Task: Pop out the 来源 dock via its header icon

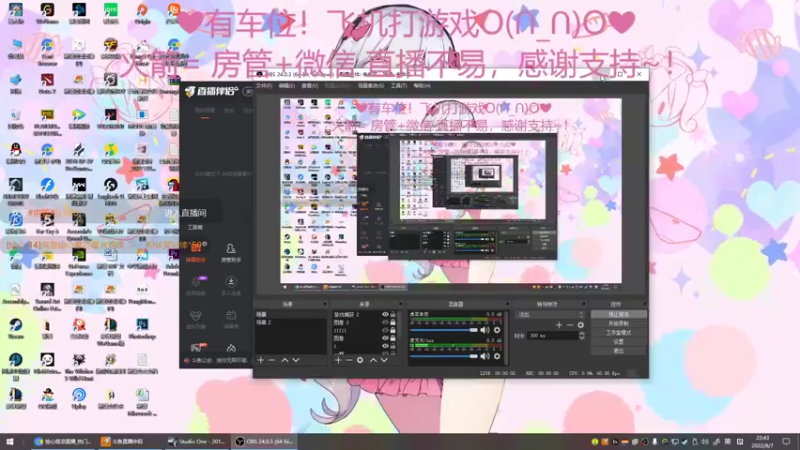Action: 401,304
